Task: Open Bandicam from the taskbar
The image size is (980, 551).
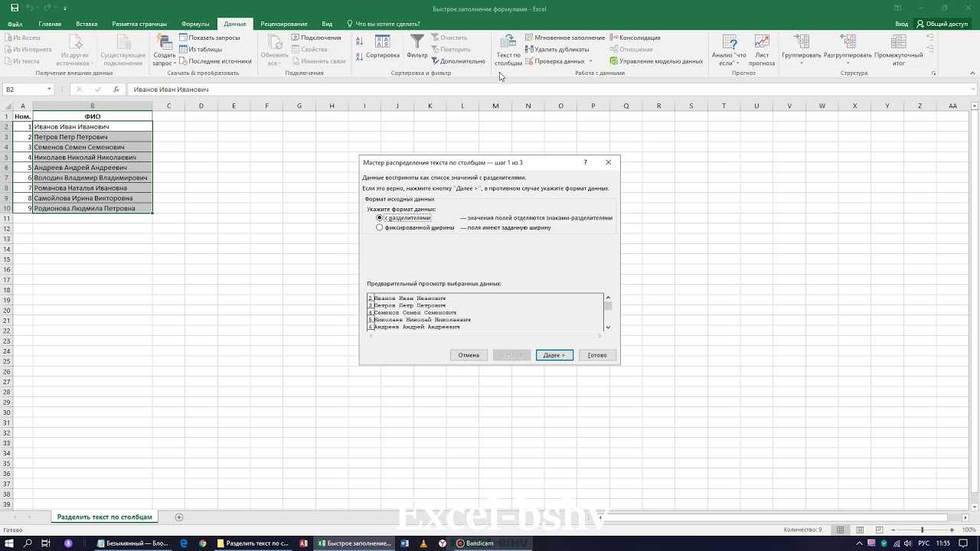Action: pos(476,543)
